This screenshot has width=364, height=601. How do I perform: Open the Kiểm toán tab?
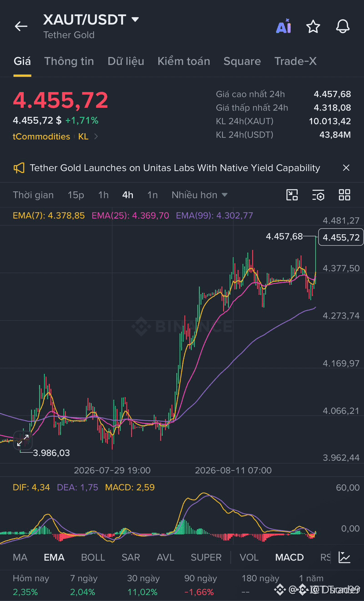tap(184, 61)
